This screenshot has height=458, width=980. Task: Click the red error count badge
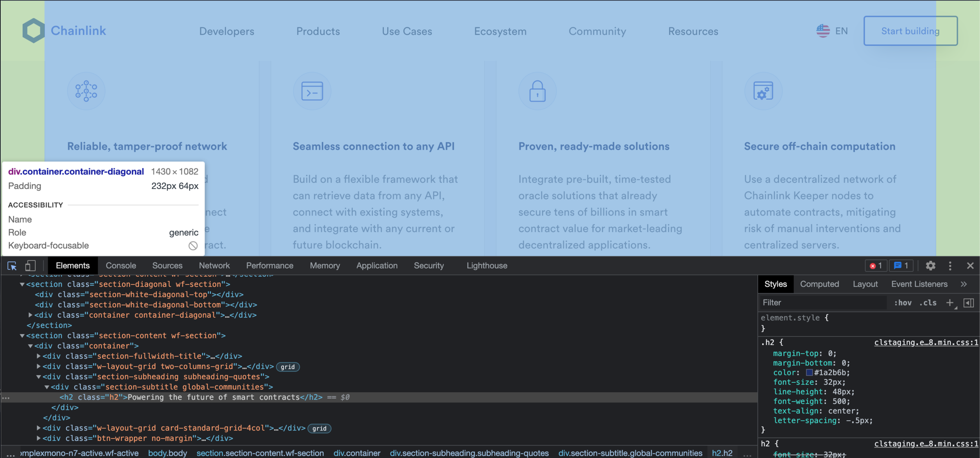coord(877,266)
